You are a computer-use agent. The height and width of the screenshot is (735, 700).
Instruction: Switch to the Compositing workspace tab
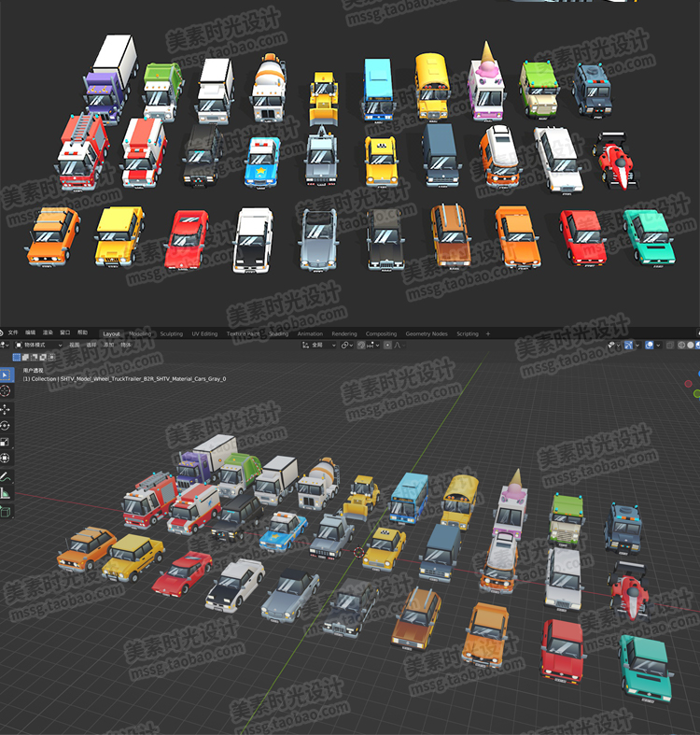pos(381,333)
